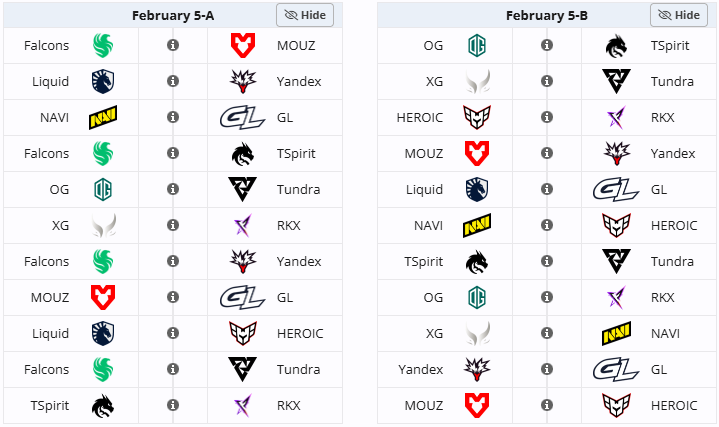Click the OG logo in first 5-B match
This screenshot has width=719, height=427.
[x=477, y=45]
